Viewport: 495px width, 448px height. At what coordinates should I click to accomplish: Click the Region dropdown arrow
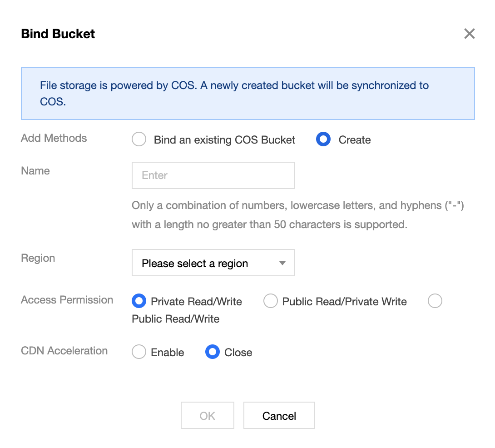point(282,263)
